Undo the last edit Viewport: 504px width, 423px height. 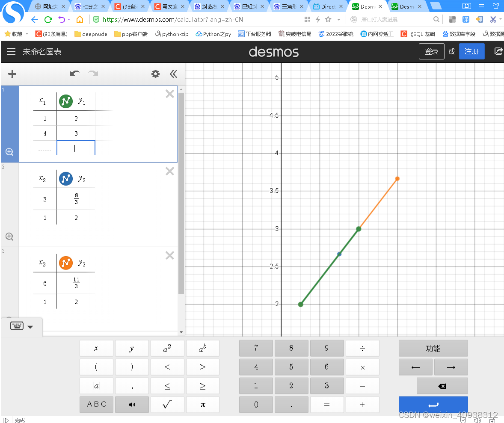click(75, 74)
